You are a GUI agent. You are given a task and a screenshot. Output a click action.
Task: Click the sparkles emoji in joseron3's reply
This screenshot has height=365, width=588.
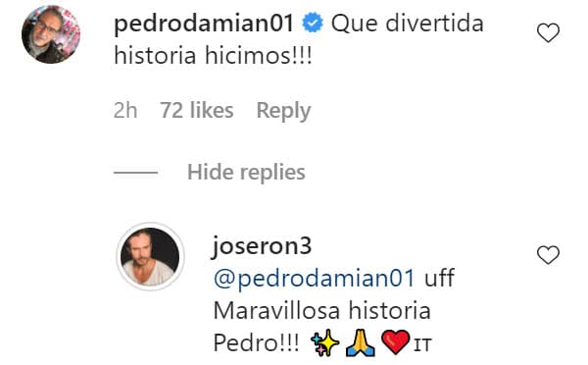point(324,343)
